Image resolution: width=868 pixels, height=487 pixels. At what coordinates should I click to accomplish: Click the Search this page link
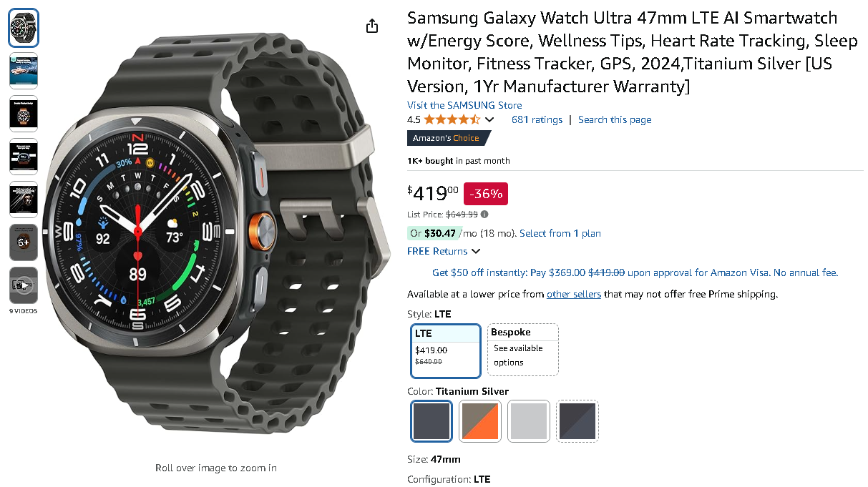pos(615,119)
